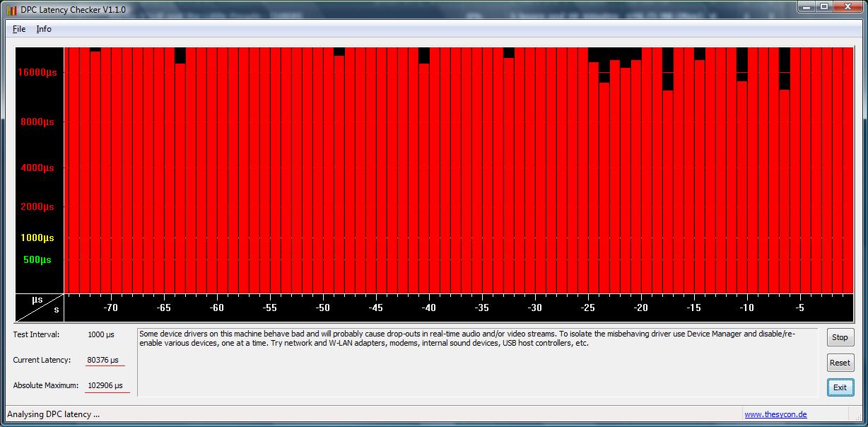Click the -5 time axis label
The width and height of the screenshot is (868, 427).
point(799,308)
